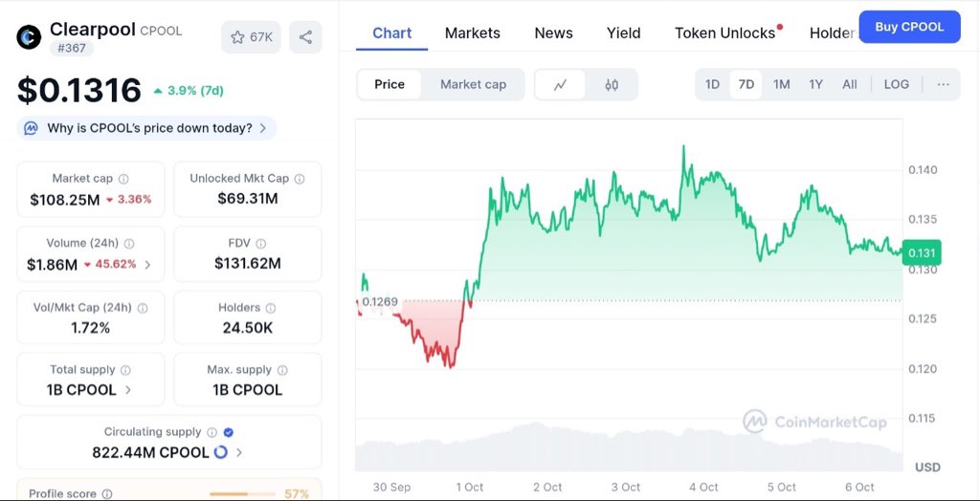Click the #367 rank badge
The width and height of the screenshot is (980, 501).
(71, 48)
